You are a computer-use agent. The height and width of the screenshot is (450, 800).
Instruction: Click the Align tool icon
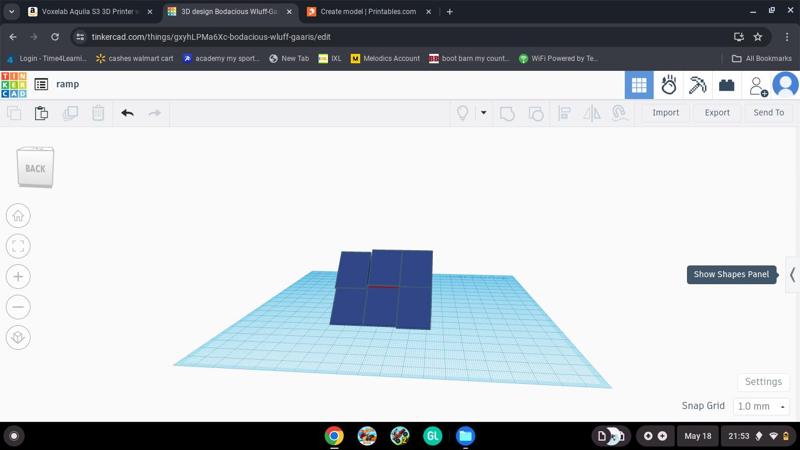pos(564,113)
